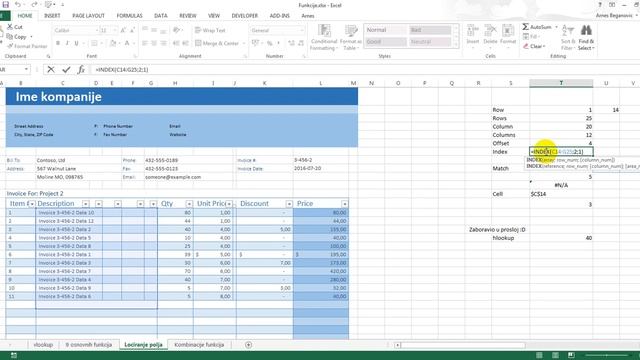Screen dimensions: 640x360
Task: Click the percent style icon
Action: click(x=270, y=43)
